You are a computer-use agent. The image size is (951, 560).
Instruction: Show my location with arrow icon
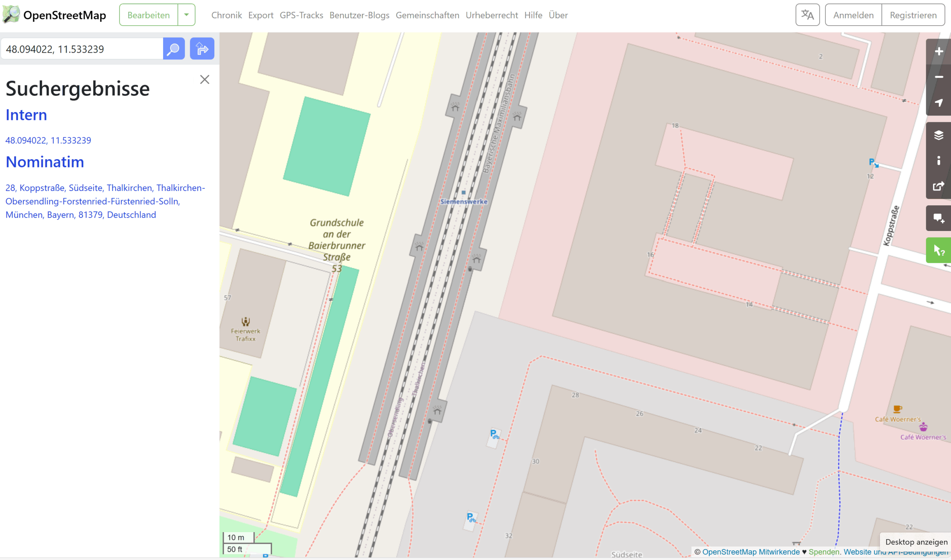coord(938,102)
